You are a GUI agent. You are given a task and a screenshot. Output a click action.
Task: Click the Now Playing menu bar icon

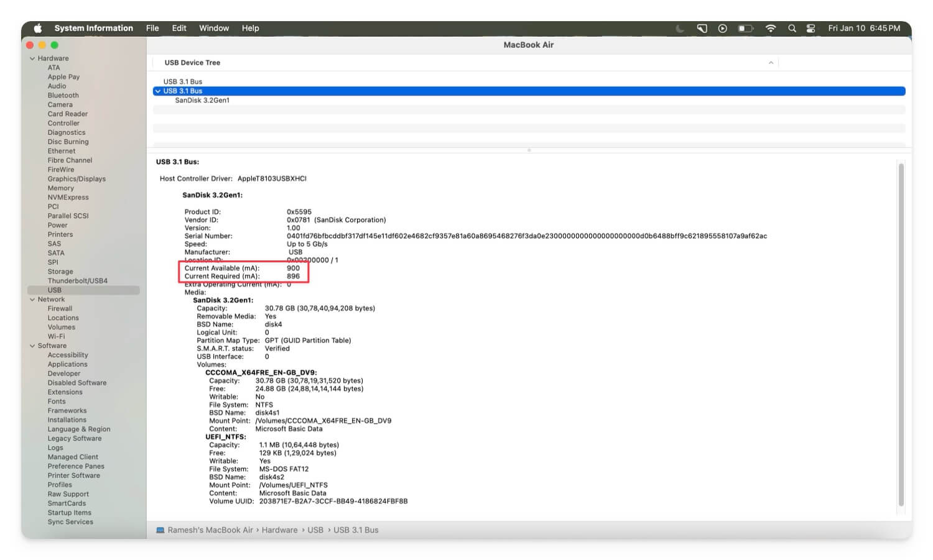[x=722, y=28]
